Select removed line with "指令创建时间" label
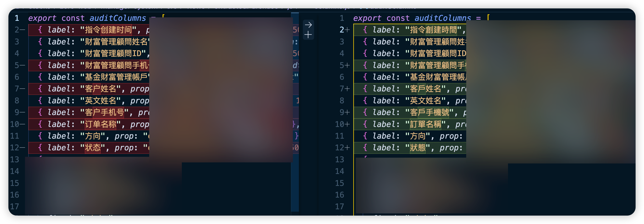The width and height of the screenshot is (644, 224). point(89,30)
